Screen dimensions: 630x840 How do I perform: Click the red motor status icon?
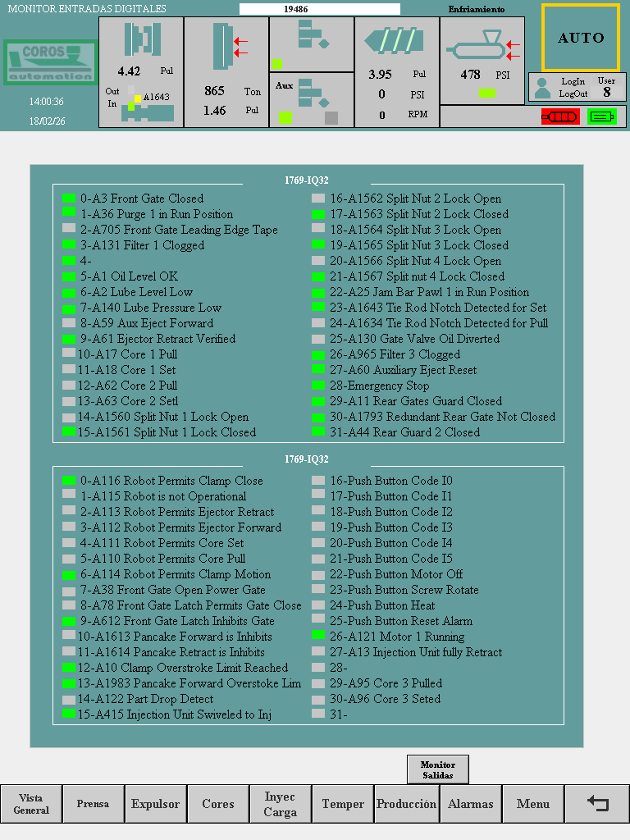[559, 116]
